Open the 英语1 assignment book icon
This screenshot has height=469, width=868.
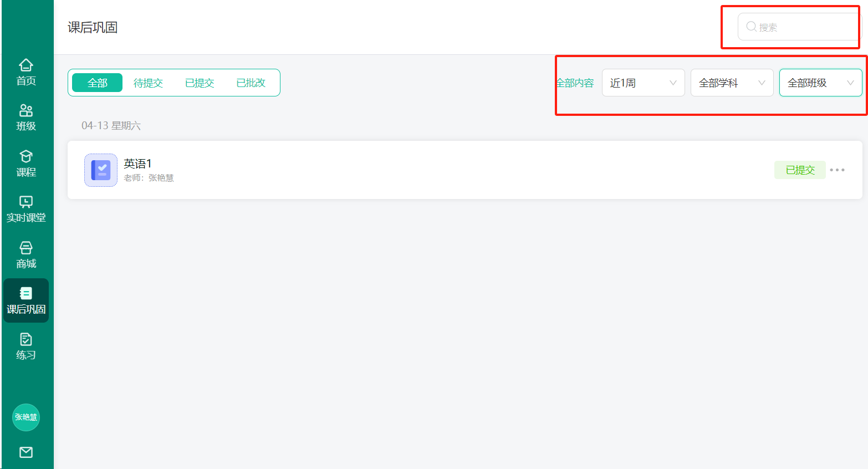coord(101,170)
